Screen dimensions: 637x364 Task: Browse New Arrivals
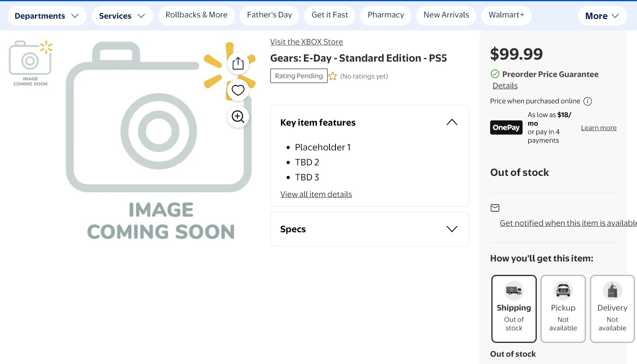tap(446, 15)
